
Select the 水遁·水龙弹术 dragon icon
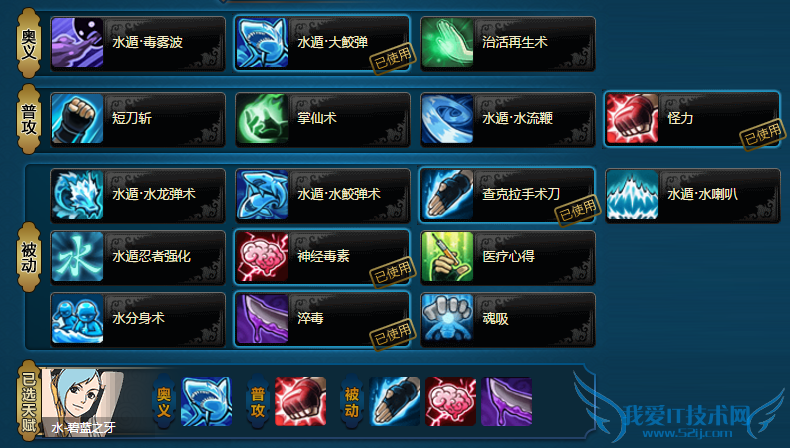(x=77, y=195)
